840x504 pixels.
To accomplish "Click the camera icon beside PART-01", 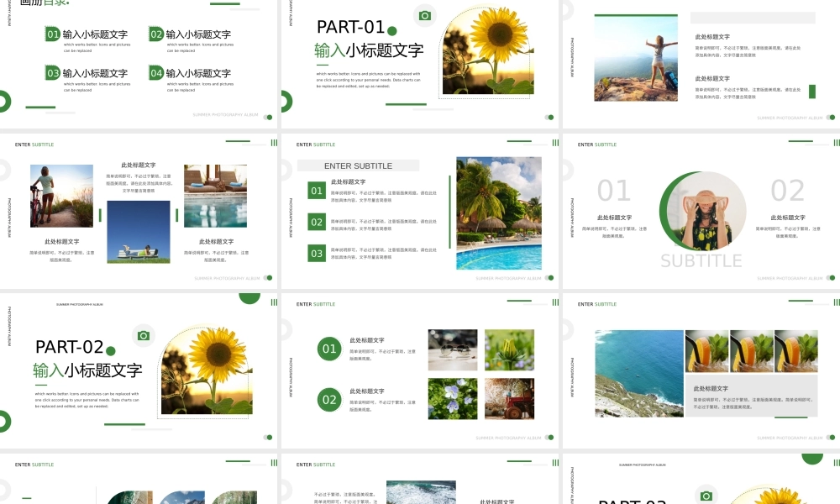I will click(425, 15).
